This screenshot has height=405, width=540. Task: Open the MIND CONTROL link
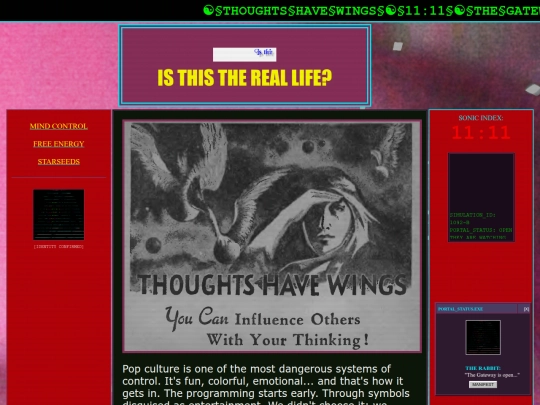tap(59, 126)
